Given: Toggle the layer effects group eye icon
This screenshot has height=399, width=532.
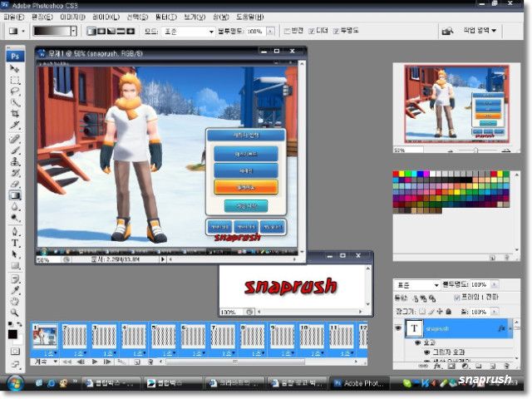Looking at the screenshot, I should pyautogui.click(x=418, y=342).
